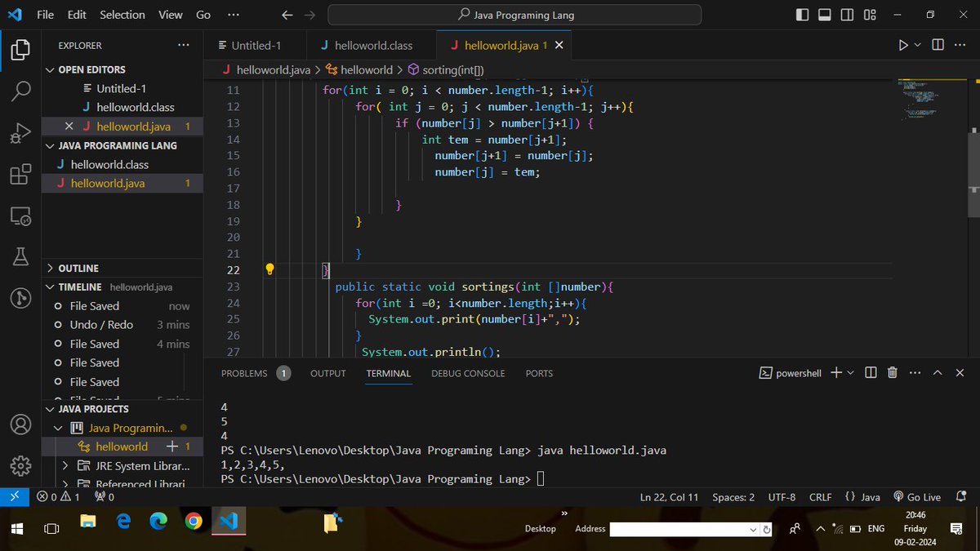Collapse the Timeline section
The width and height of the screenshot is (980, 551).
point(51,287)
